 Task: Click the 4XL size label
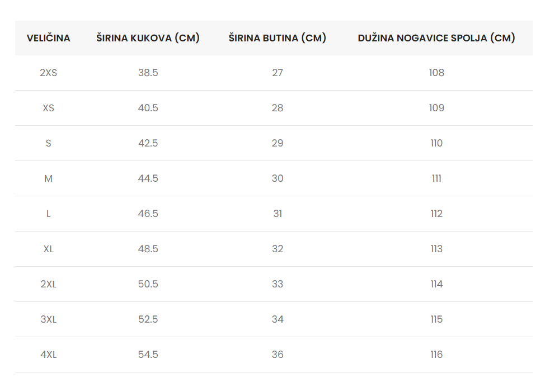click(x=49, y=355)
